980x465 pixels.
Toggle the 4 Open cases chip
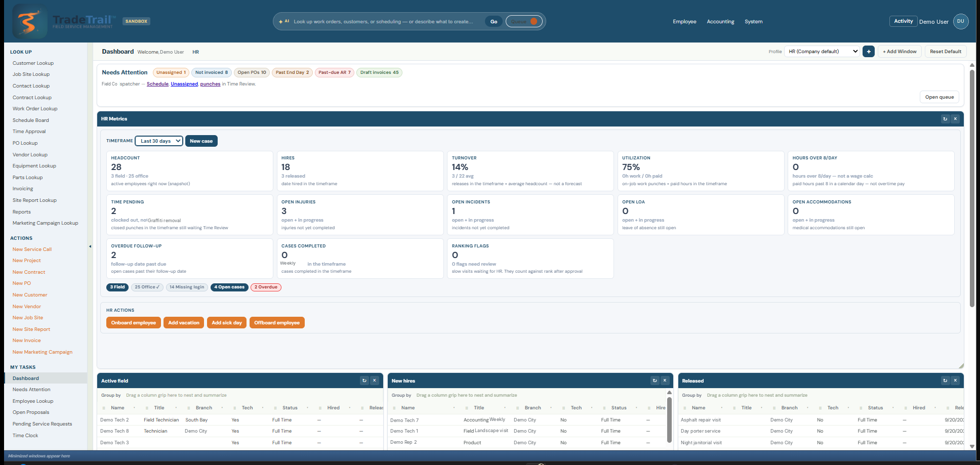coord(229,287)
